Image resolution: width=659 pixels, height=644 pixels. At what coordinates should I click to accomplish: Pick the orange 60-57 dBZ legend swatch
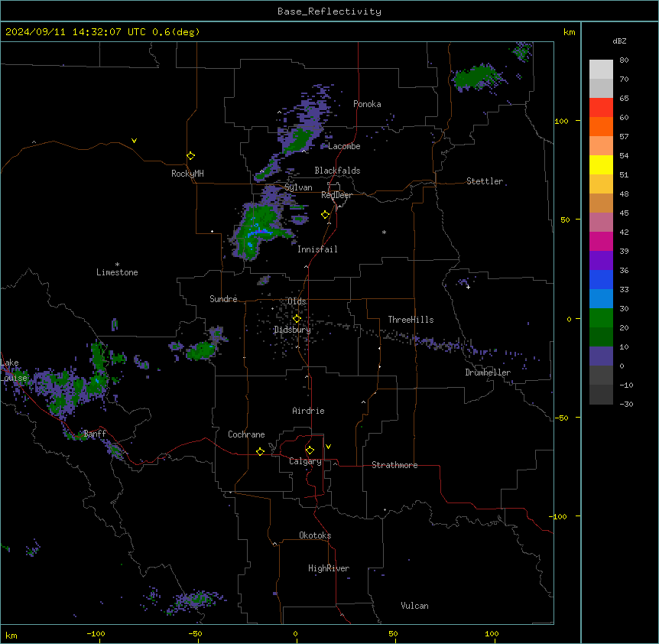pos(601,126)
